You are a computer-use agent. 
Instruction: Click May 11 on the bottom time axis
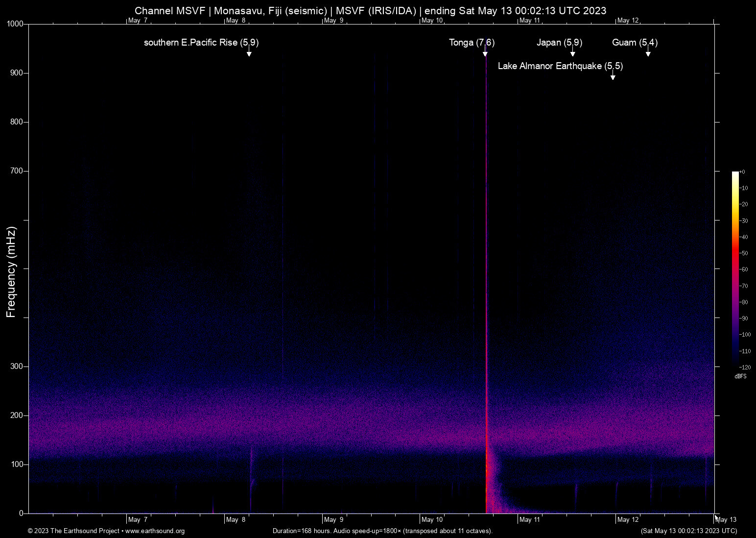click(530, 519)
